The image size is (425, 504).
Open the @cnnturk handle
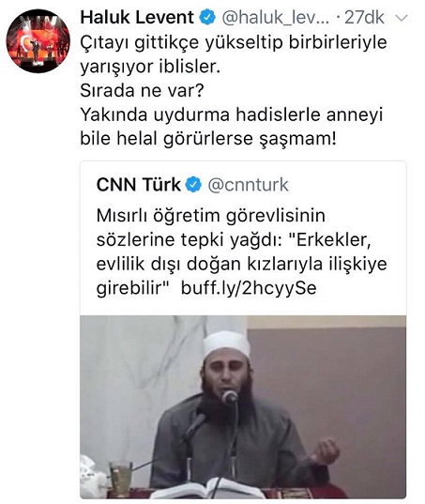(248, 185)
